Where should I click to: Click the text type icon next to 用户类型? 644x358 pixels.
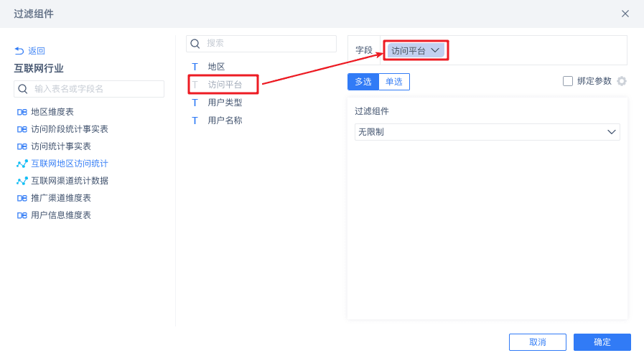pos(195,103)
